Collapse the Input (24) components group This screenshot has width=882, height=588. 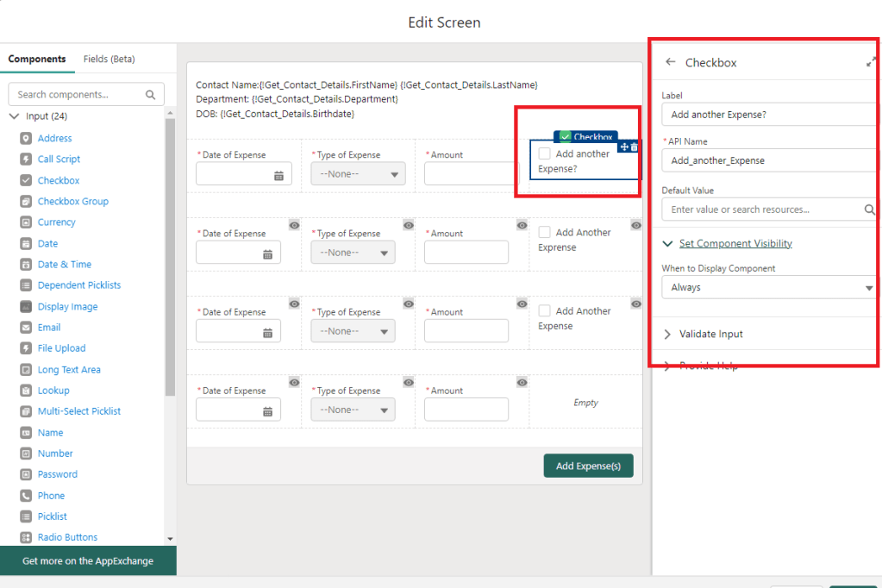tap(14, 116)
